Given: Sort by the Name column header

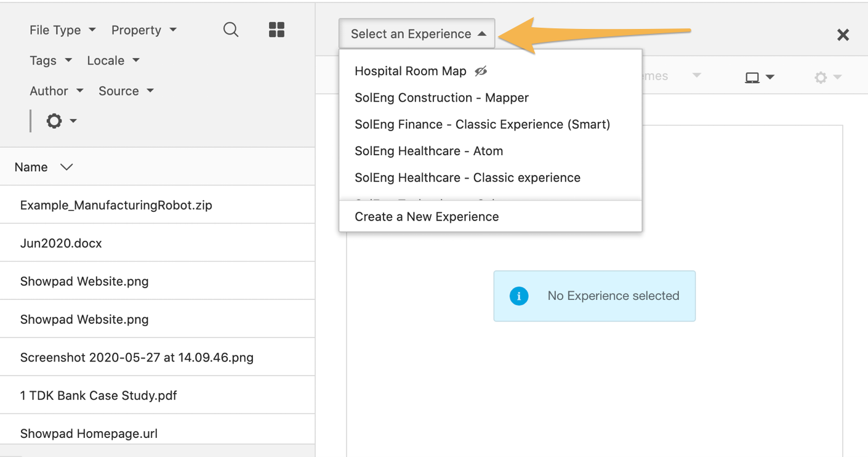Looking at the screenshot, I should pyautogui.click(x=44, y=167).
